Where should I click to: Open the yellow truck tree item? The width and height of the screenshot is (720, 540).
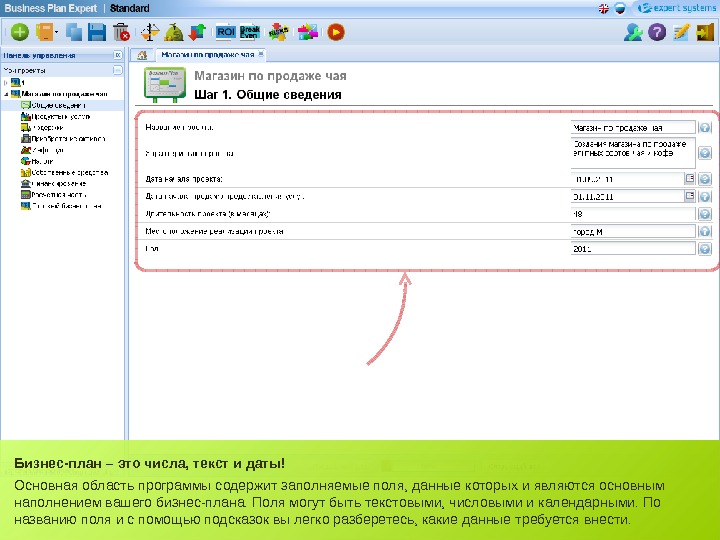coord(42,128)
